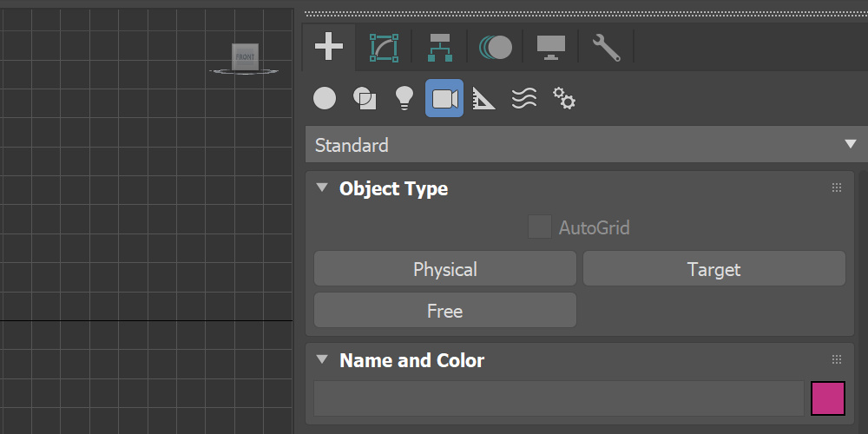Select the Helpers ruler category icon
The height and width of the screenshot is (434, 868).
(483, 99)
